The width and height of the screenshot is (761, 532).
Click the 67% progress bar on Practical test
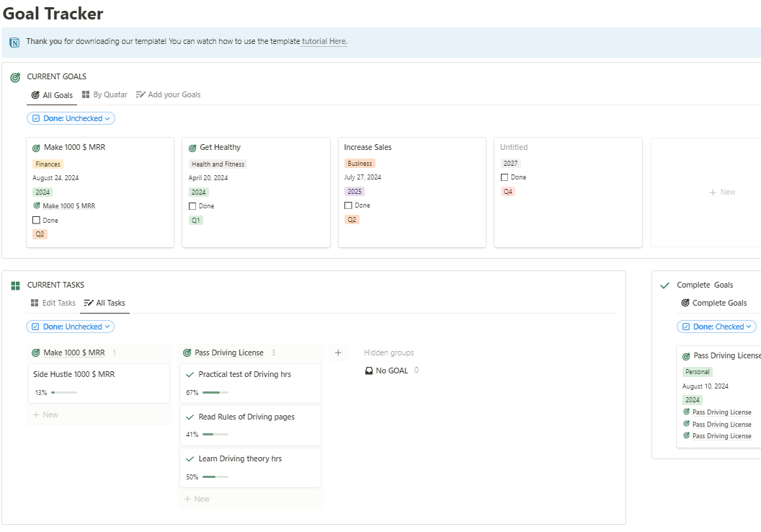click(x=215, y=393)
